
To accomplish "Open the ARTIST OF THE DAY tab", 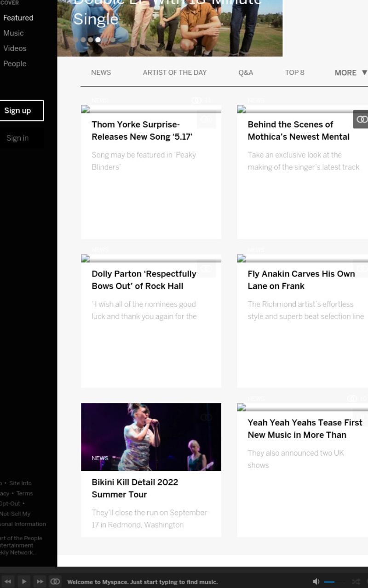I will tap(175, 73).
